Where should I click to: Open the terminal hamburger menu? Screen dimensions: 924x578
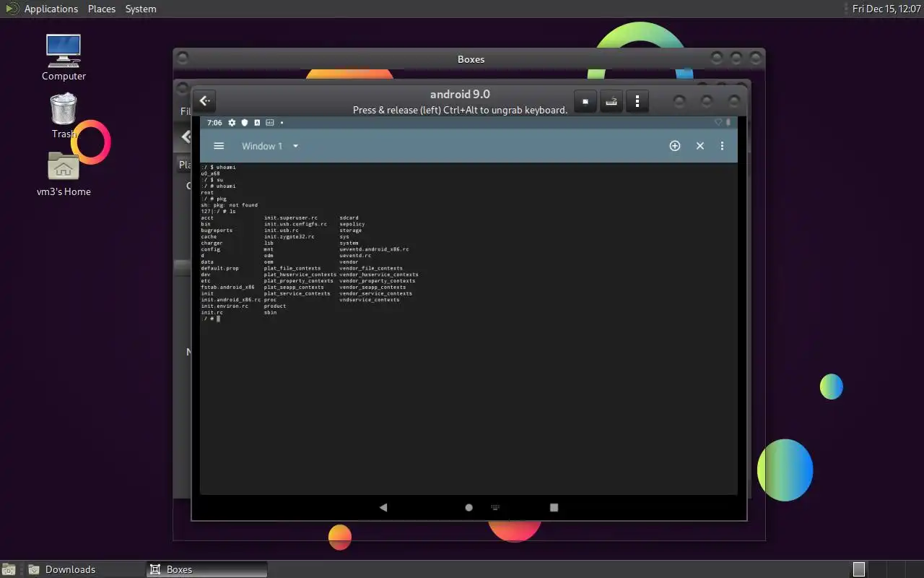[219, 146]
